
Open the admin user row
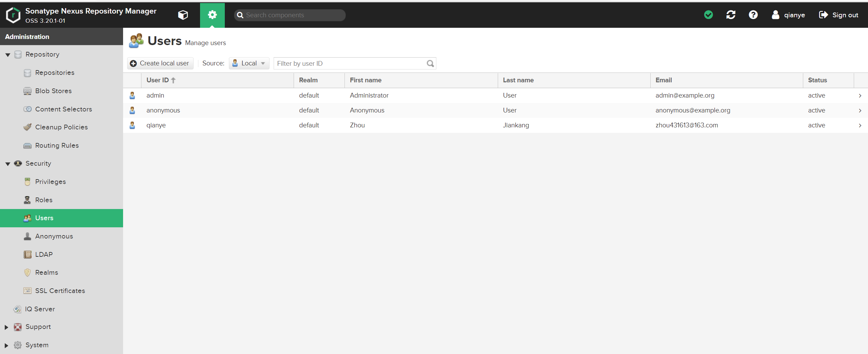pos(495,96)
